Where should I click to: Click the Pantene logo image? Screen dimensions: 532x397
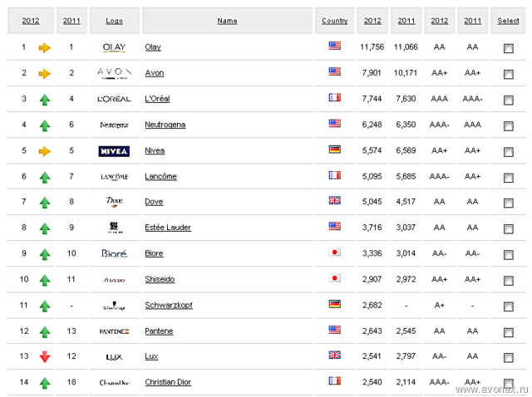click(115, 331)
